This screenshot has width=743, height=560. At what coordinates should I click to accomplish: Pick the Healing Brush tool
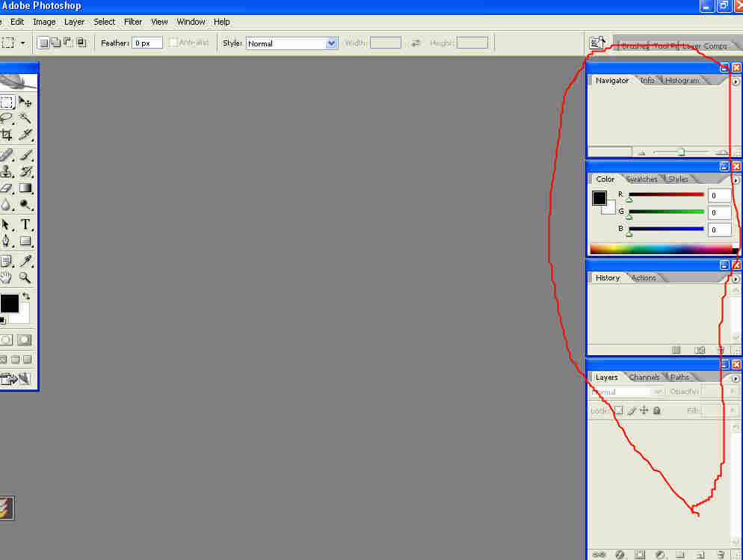pos(7,155)
